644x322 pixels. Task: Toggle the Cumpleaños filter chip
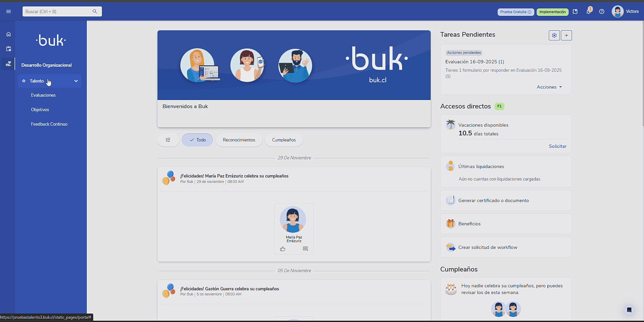[x=284, y=140]
